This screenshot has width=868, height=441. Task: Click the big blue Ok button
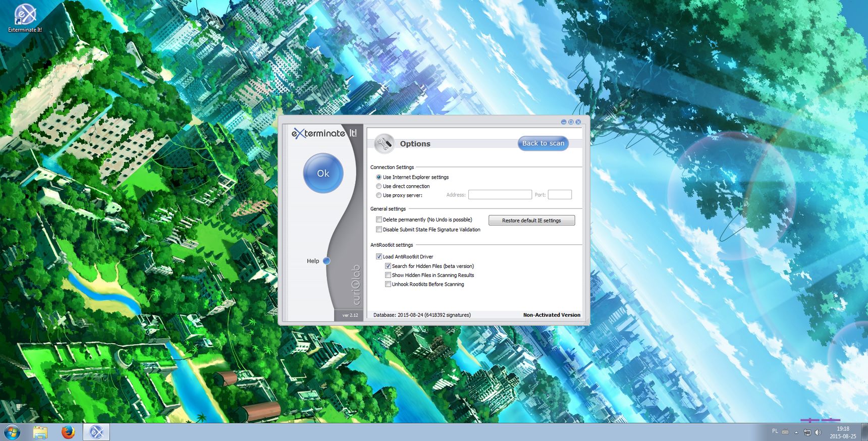(323, 173)
